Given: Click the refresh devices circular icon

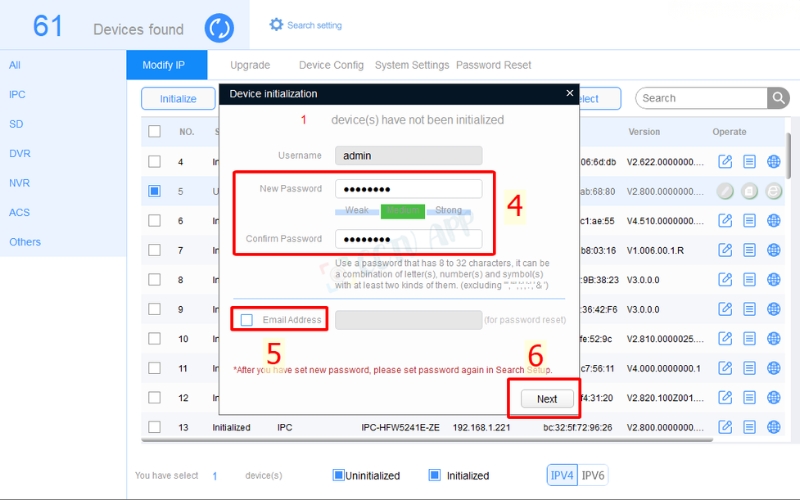Looking at the screenshot, I should 219,28.
